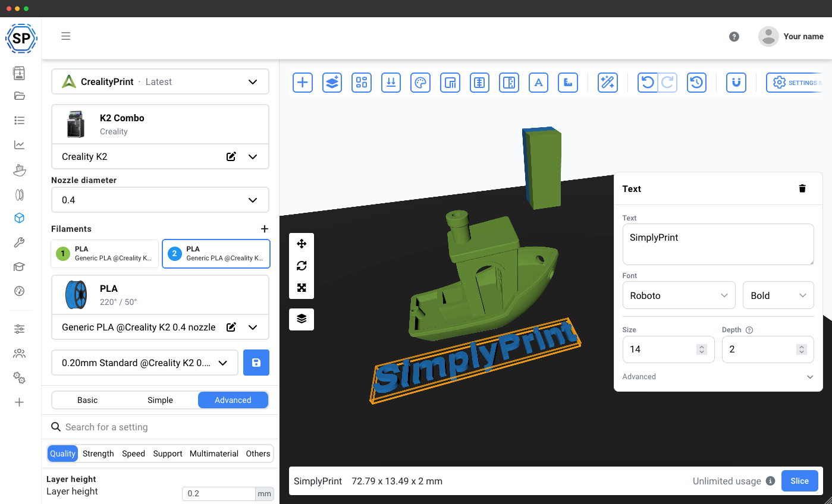Open the printers icon in sidebar
Viewport: 832px width, 504px height.
pyautogui.click(x=19, y=73)
